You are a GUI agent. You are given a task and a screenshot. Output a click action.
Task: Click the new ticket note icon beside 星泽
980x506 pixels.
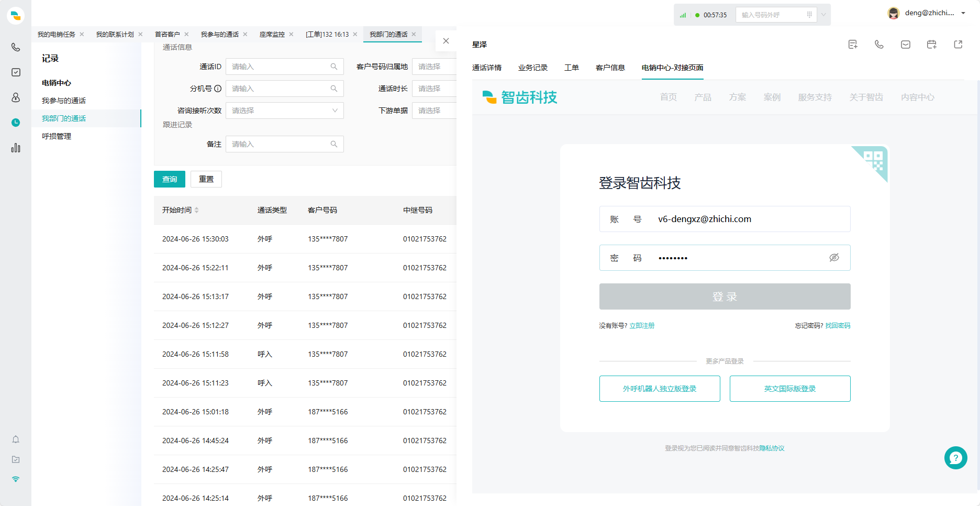click(853, 45)
